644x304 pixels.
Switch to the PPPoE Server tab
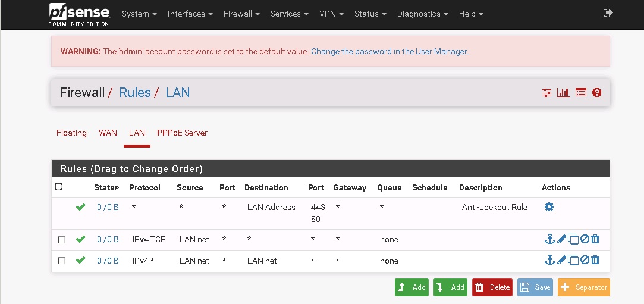182,133
